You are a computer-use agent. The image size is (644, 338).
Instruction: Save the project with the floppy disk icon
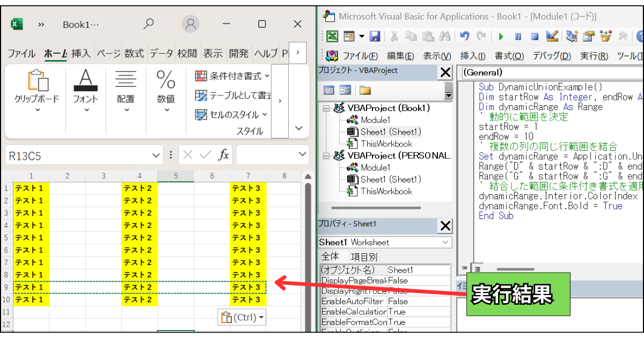[375, 36]
